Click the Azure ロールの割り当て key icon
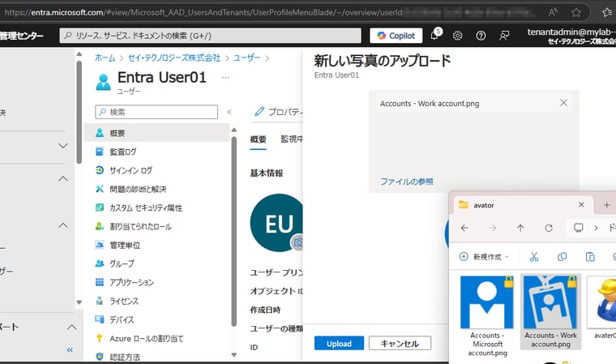The image size is (616, 364). [100, 338]
